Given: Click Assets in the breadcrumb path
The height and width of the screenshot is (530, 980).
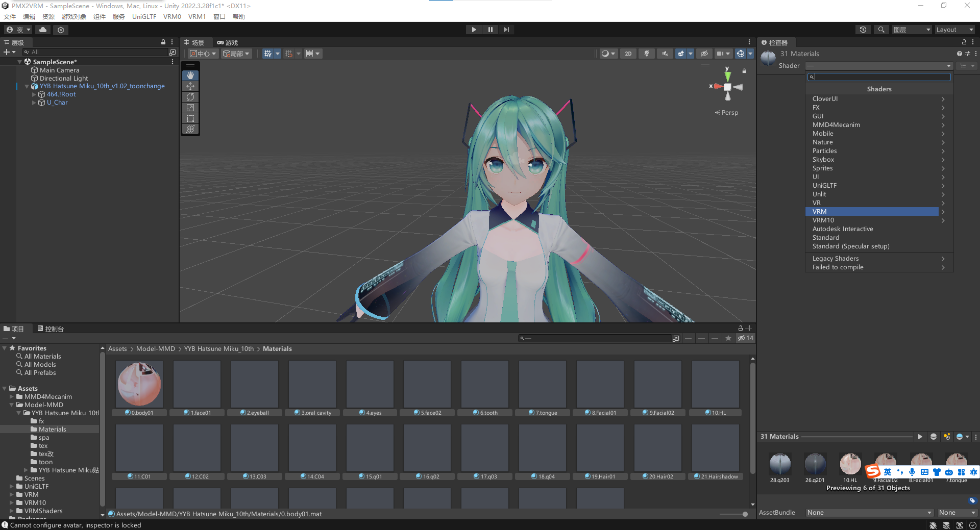Looking at the screenshot, I should 117,349.
